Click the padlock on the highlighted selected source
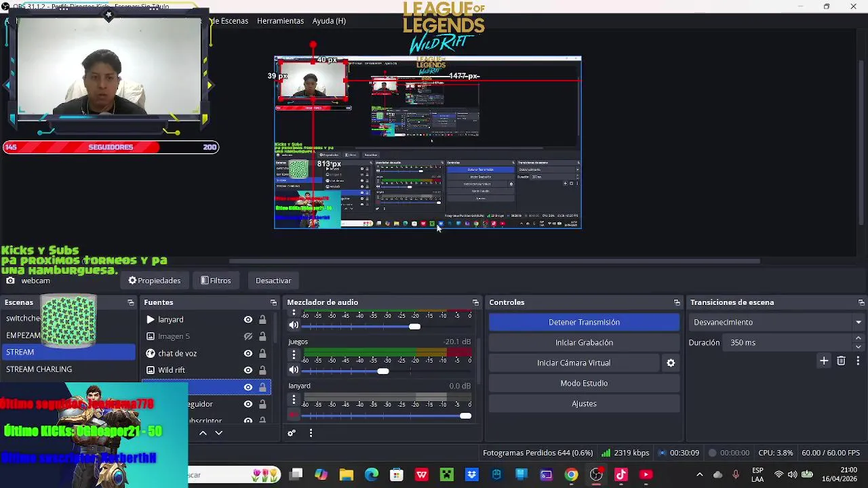This screenshot has width=868, height=488. point(262,387)
